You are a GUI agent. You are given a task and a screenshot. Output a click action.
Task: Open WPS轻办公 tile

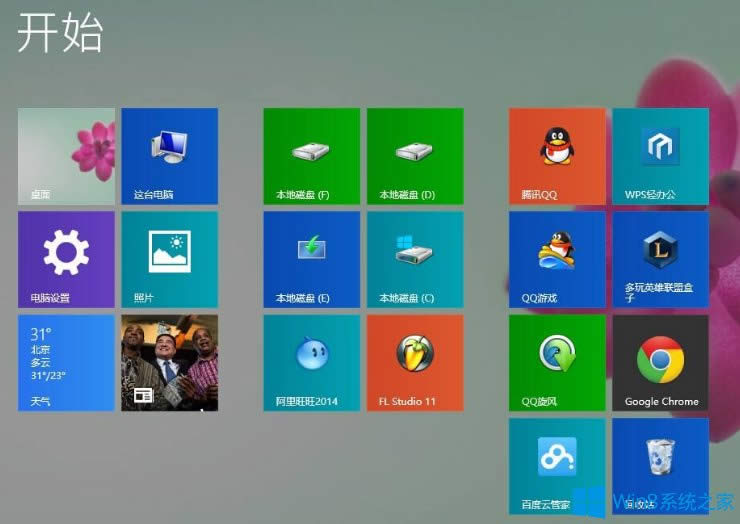(660, 156)
